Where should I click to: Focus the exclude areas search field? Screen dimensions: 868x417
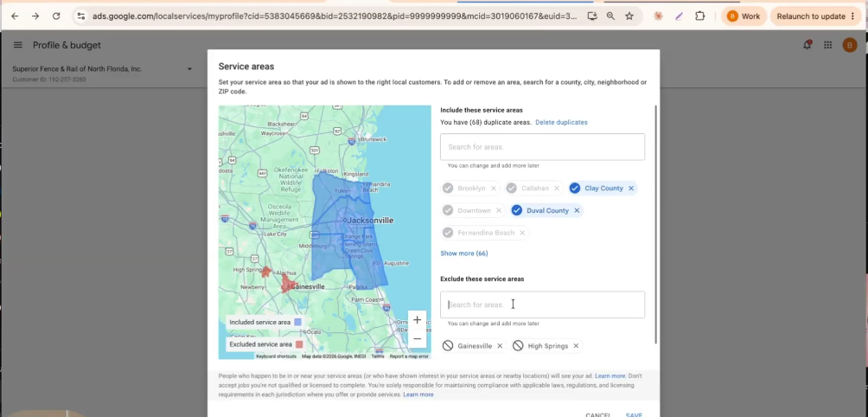543,305
